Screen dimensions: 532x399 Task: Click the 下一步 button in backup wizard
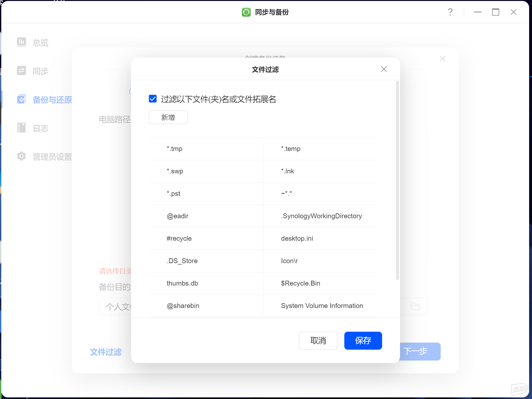pyautogui.click(x=420, y=352)
